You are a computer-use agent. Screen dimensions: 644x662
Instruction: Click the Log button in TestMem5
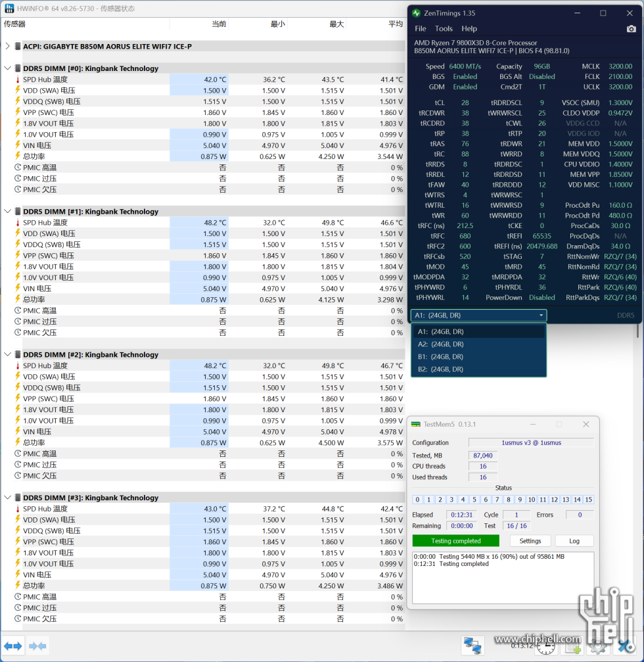pos(574,541)
